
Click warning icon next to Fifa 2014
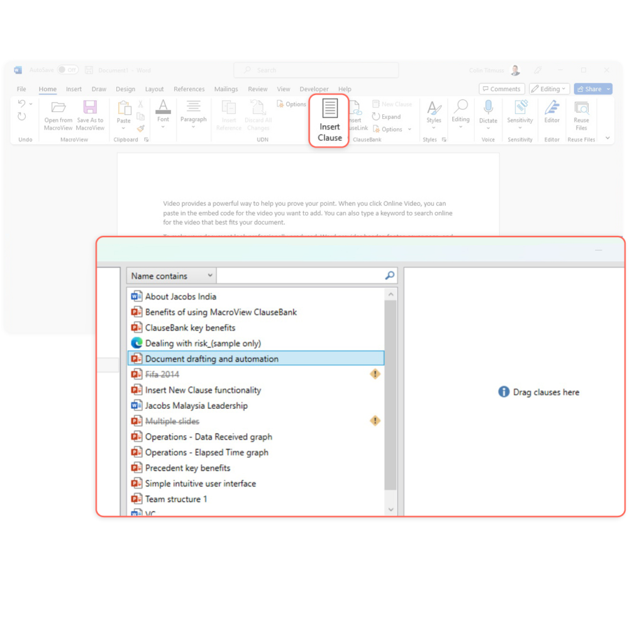(375, 374)
